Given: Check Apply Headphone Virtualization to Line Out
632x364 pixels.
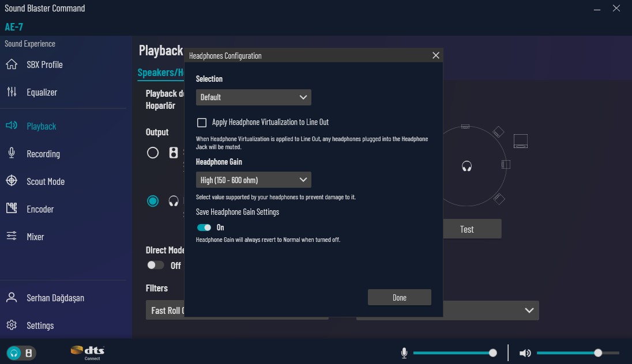Looking at the screenshot, I should click(x=201, y=123).
